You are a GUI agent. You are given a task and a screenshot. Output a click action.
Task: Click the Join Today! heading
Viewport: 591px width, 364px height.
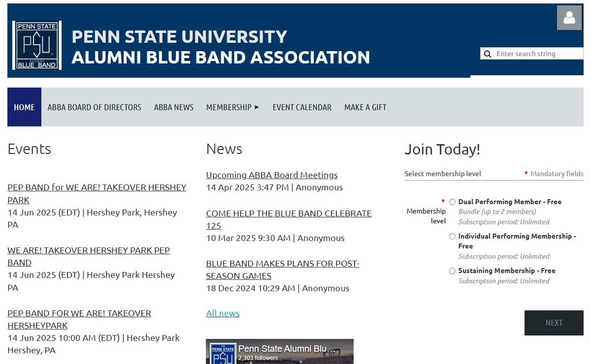[442, 149]
